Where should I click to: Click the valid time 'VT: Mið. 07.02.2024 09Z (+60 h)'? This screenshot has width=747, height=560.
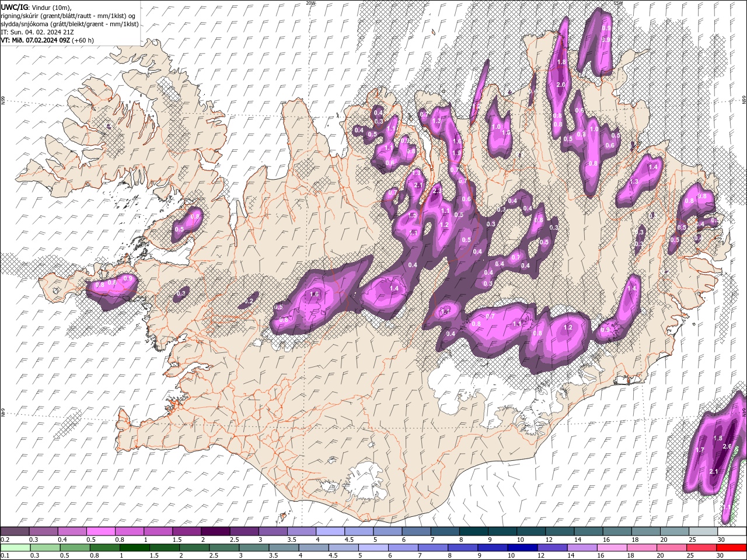pyautogui.click(x=47, y=40)
